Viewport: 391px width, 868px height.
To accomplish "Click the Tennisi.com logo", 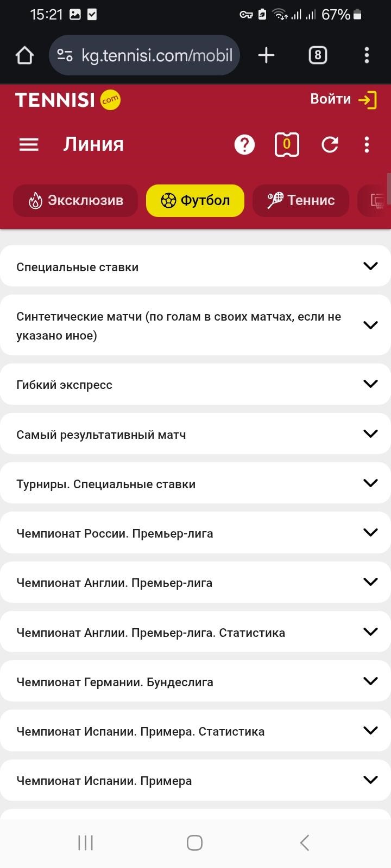I will [x=67, y=100].
